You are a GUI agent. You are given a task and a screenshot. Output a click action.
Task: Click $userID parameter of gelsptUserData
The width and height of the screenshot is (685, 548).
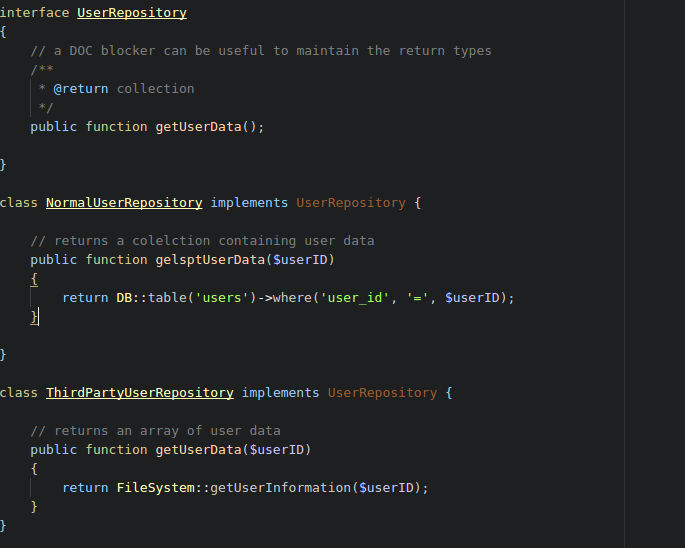click(300, 260)
